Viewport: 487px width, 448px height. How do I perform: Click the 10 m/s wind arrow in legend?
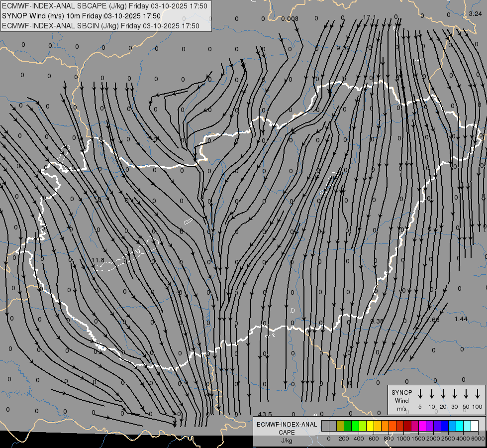pos(432,394)
